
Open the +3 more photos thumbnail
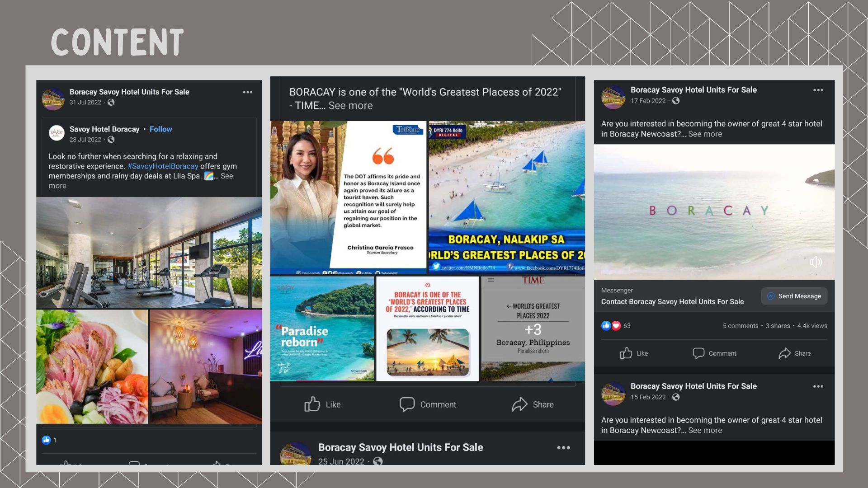533,329
